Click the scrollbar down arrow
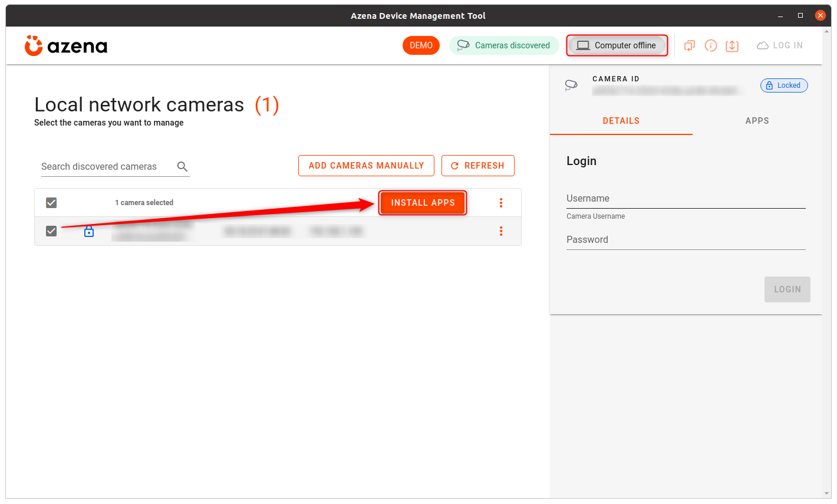Viewport: 837px width, 504px height. pos(827,494)
